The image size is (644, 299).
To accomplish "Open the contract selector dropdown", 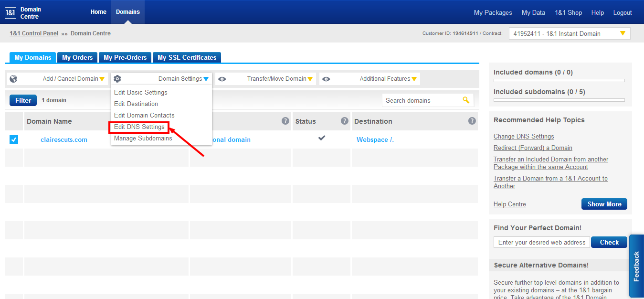I will (x=569, y=33).
